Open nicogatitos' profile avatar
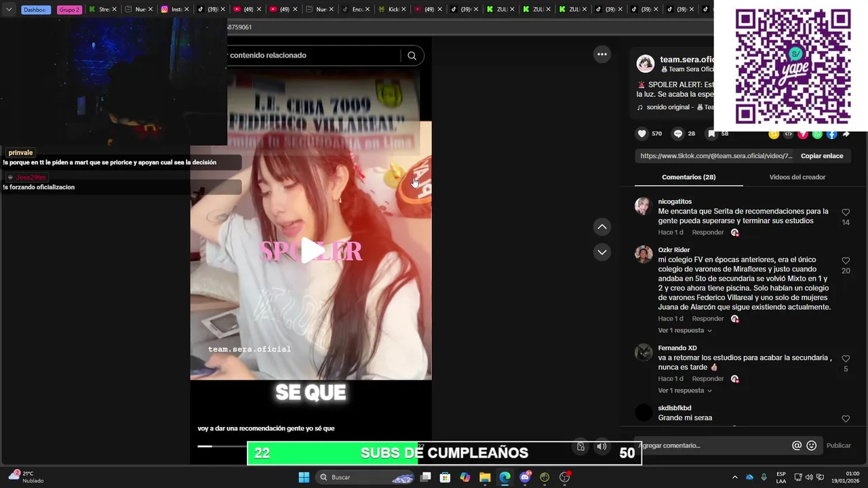Viewport: 868px width, 488px height. (643, 206)
